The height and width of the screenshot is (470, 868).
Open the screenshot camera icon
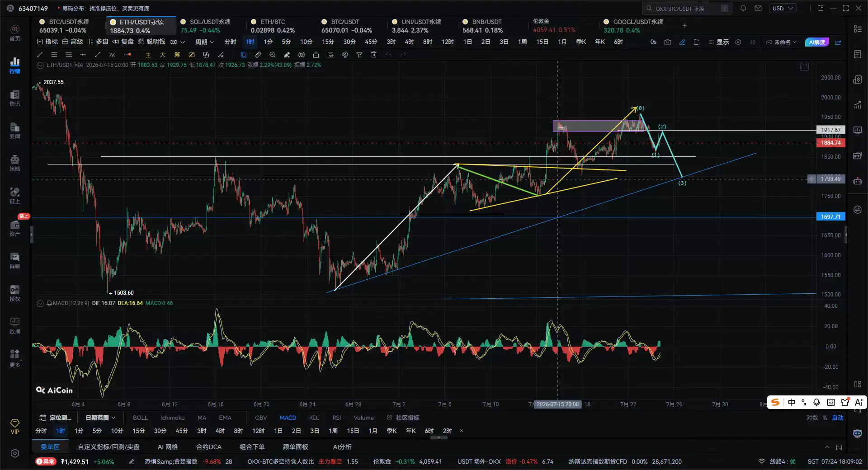click(668, 42)
